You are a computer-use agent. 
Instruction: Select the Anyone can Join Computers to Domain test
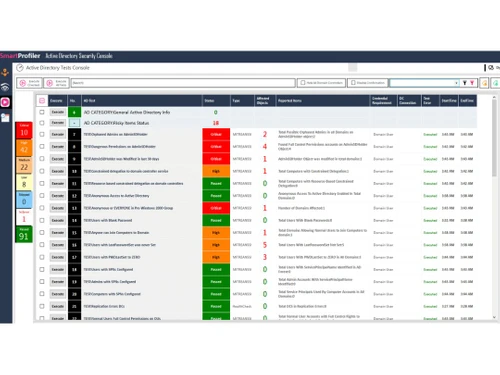[x=116, y=233]
